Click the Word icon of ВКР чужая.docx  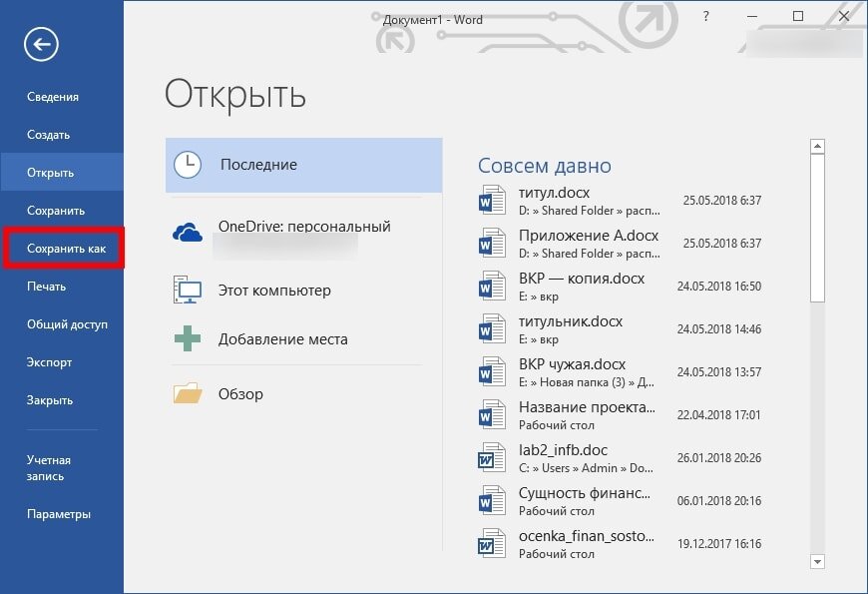[x=492, y=371]
